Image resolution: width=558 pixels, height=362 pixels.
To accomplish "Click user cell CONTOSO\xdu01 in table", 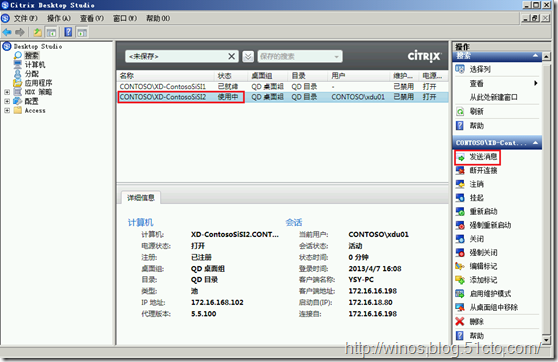I will tap(358, 97).
